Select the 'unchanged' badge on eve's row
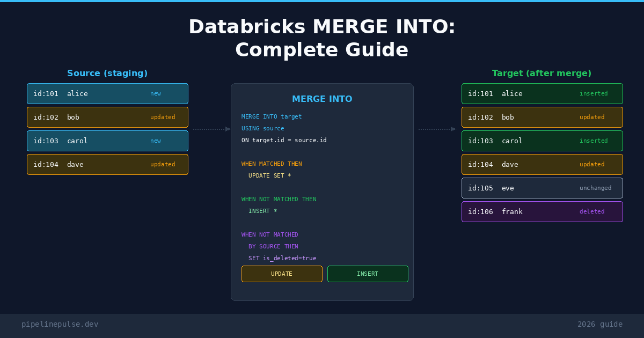This screenshot has height=338, width=644. coord(595,188)
